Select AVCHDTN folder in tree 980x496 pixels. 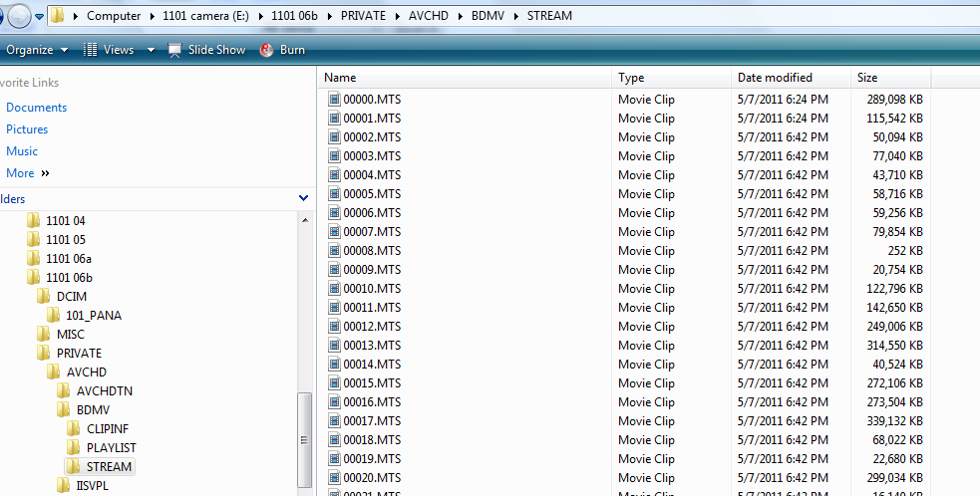104,391
